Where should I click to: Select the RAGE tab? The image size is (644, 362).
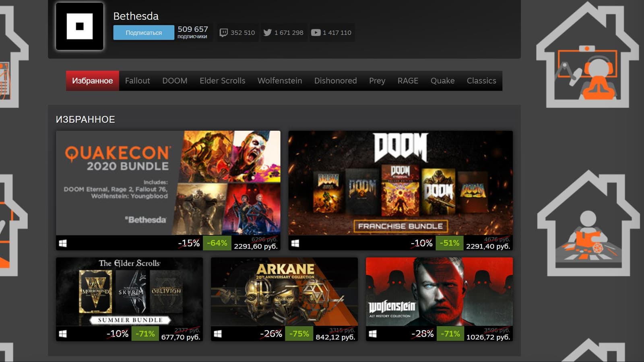point(408,81)
